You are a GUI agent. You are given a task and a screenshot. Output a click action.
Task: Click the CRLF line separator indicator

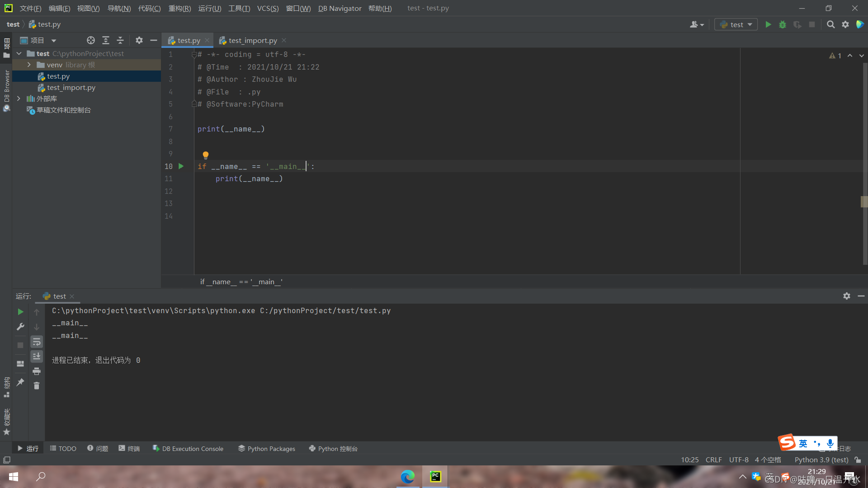pyautogui.click(x=713, y=460)
